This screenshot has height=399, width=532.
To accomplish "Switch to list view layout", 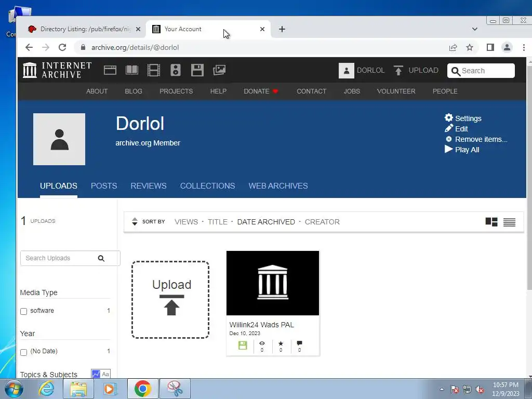I will (x=509, y=222).
